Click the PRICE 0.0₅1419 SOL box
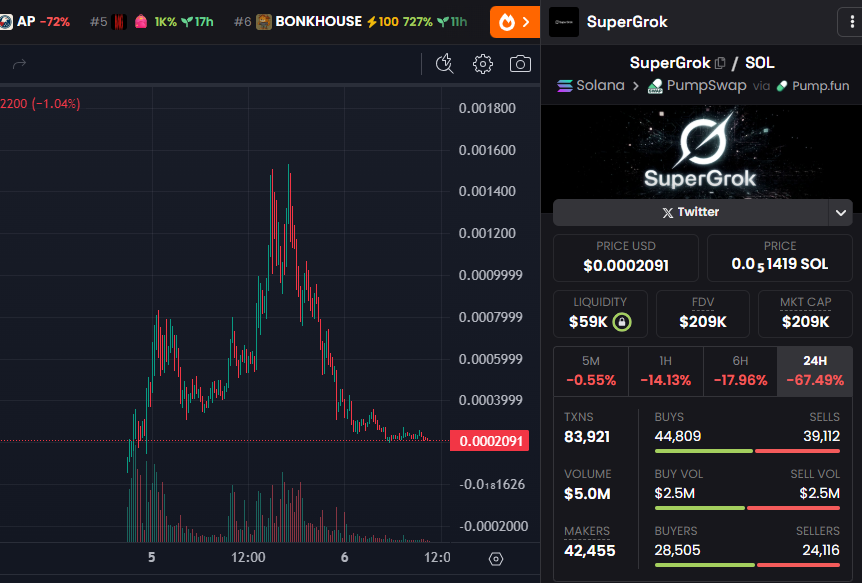Viewport: 862px width, 583px height. (780, 258)
